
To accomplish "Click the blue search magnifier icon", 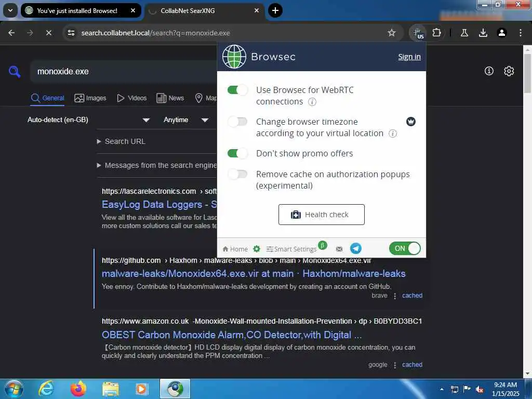I will (15, 72).
